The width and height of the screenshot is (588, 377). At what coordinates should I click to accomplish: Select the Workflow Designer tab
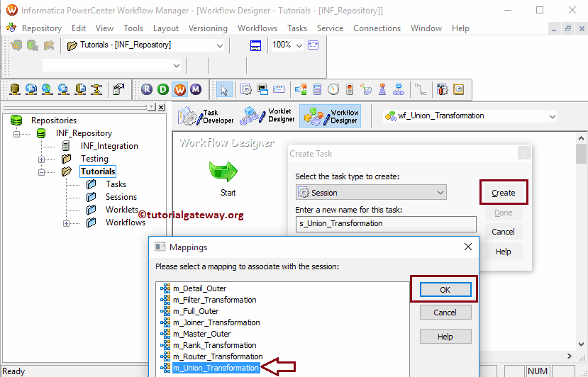(x=331, y=116)
